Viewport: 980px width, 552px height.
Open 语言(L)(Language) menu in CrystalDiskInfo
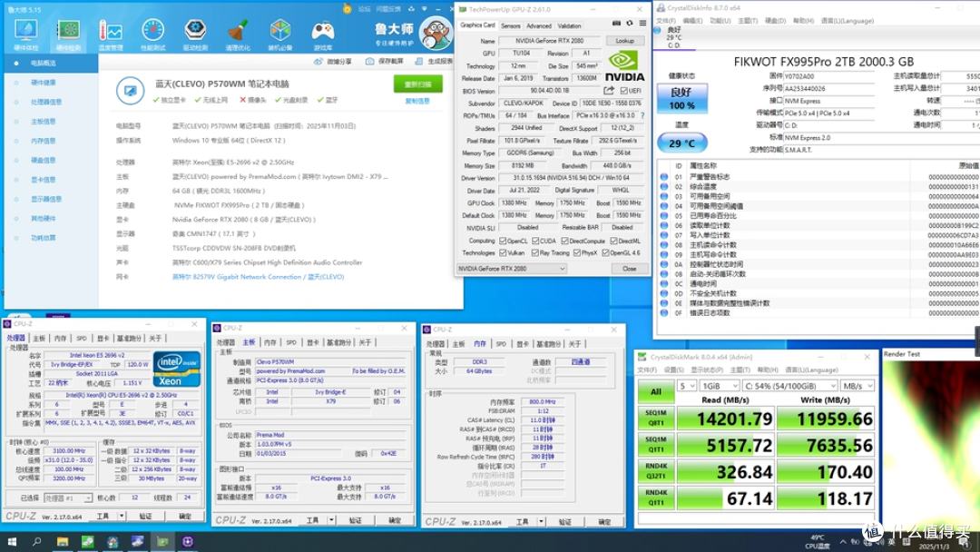[847, 21]
